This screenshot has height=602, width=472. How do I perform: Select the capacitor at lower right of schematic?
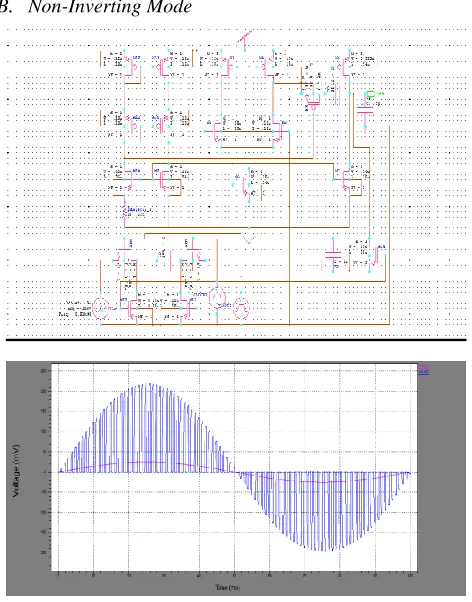click(333, 255)
